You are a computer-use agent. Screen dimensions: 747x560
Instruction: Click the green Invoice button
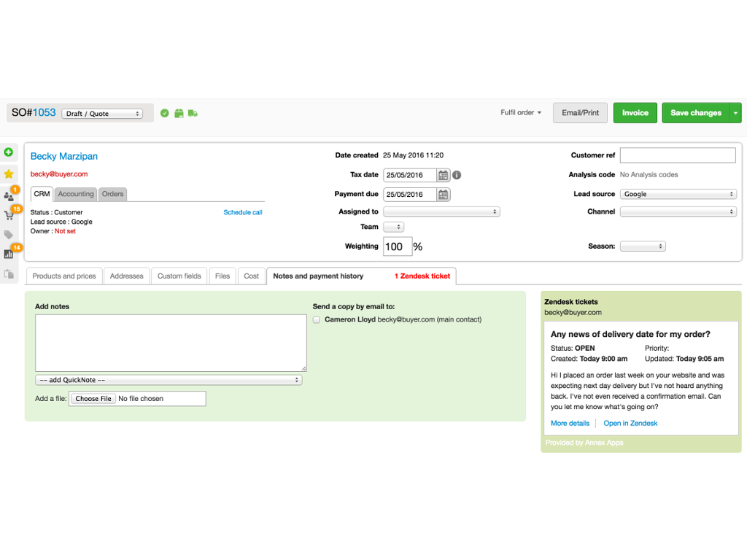coord(635,113)
